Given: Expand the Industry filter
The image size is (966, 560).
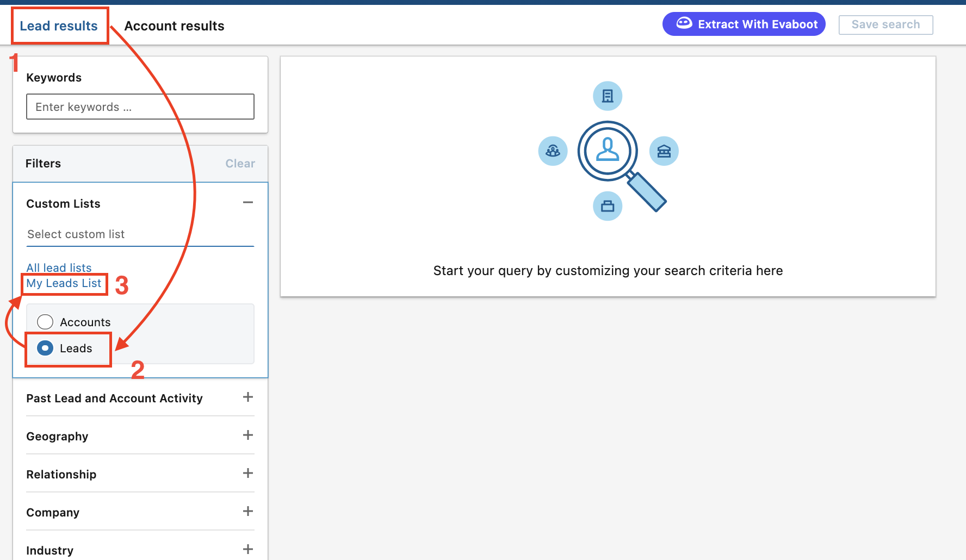Looking at the screenshot, I should [x=248, y=549].
